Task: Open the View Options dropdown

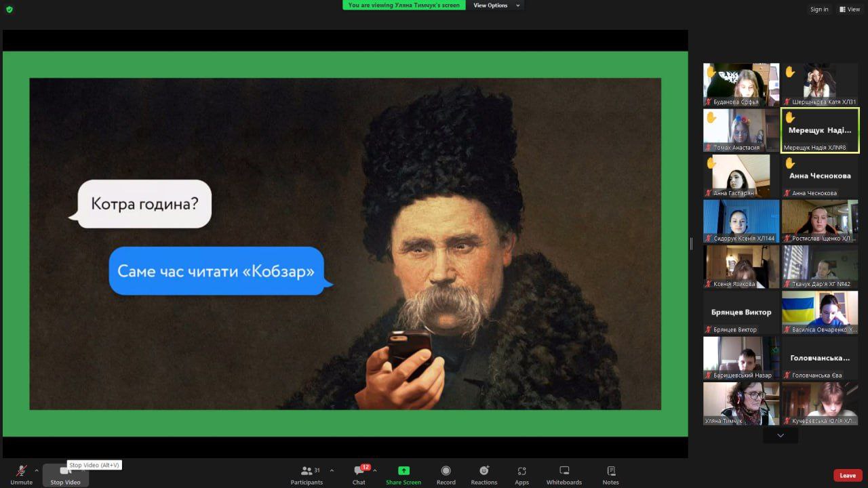Action: click(496, 5)
